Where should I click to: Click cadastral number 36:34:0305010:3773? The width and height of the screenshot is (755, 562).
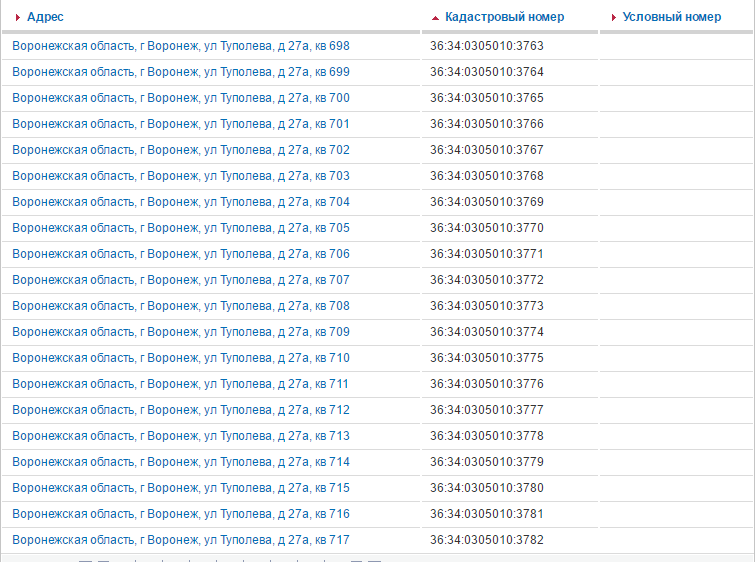487,306
